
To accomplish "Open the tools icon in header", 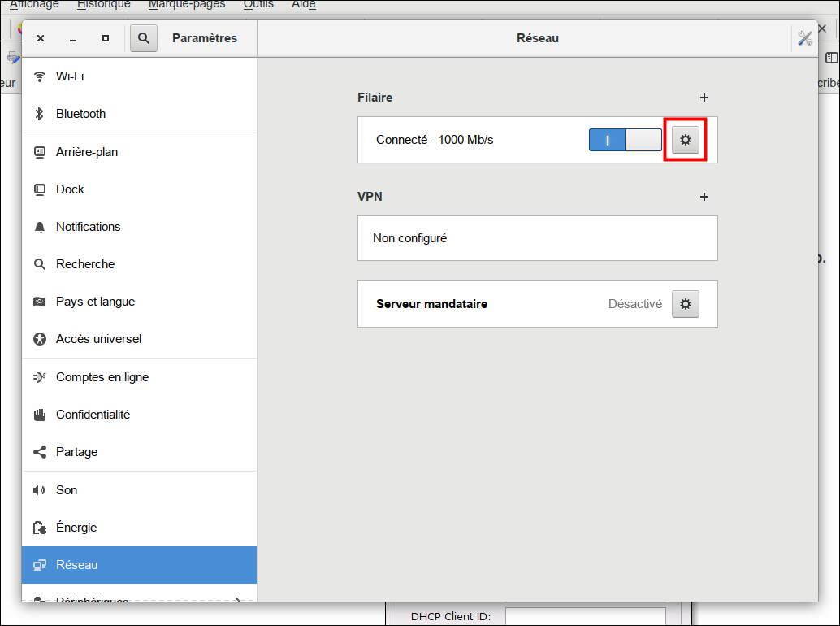I will point(805,38).
